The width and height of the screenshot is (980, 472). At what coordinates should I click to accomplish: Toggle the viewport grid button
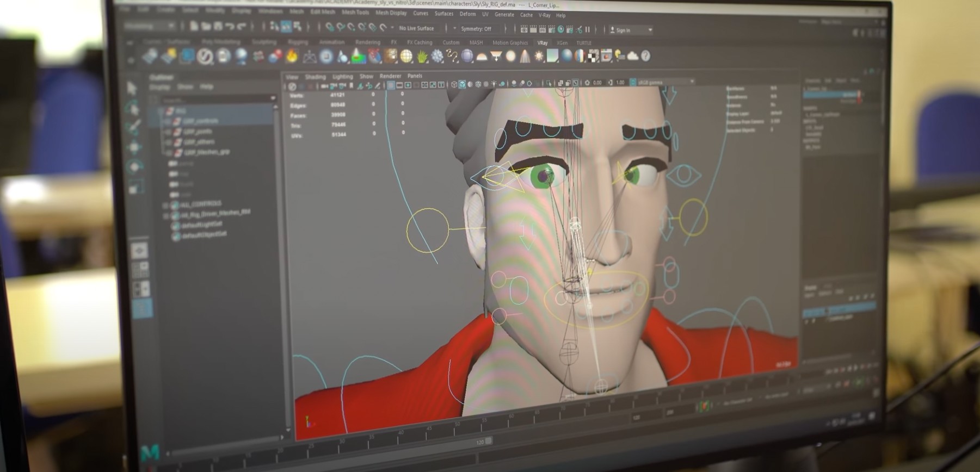[391, 86]
